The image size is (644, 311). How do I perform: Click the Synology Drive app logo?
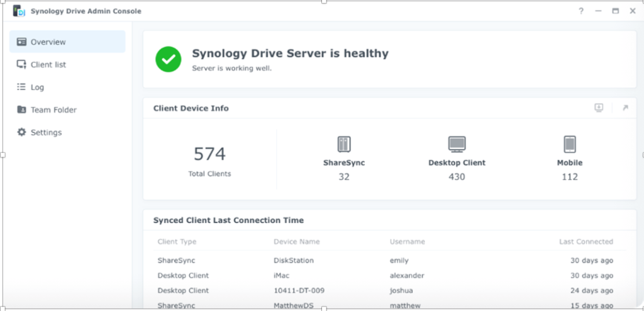[x=19, y=11]
